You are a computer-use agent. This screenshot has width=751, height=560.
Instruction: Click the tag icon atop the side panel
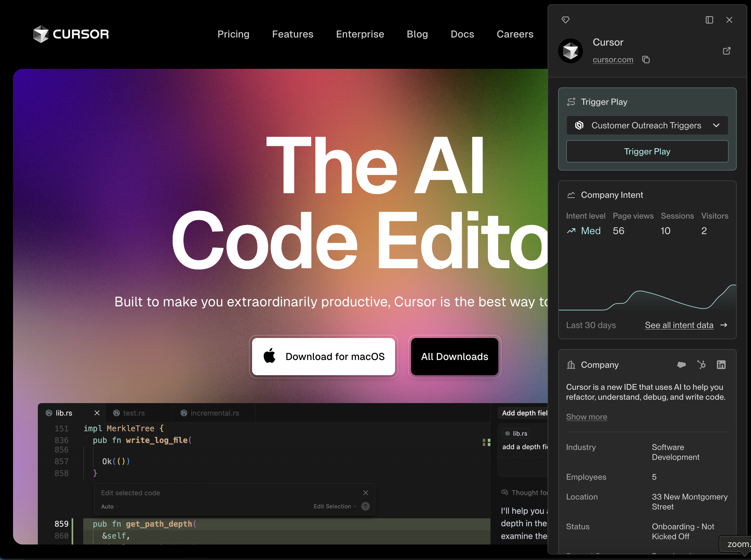pos(565,20)
